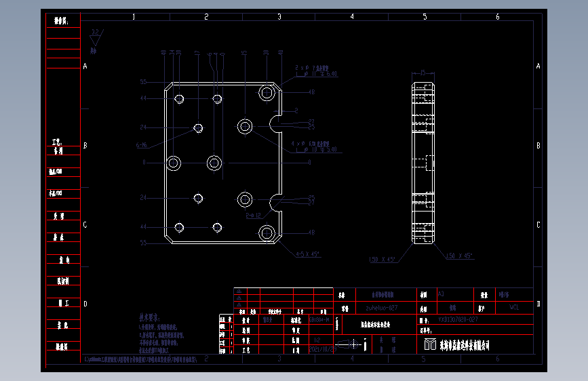Pick the lower semicircular notch on plate edge
This screenshot has width=588, height=381.
pos(275,203)
